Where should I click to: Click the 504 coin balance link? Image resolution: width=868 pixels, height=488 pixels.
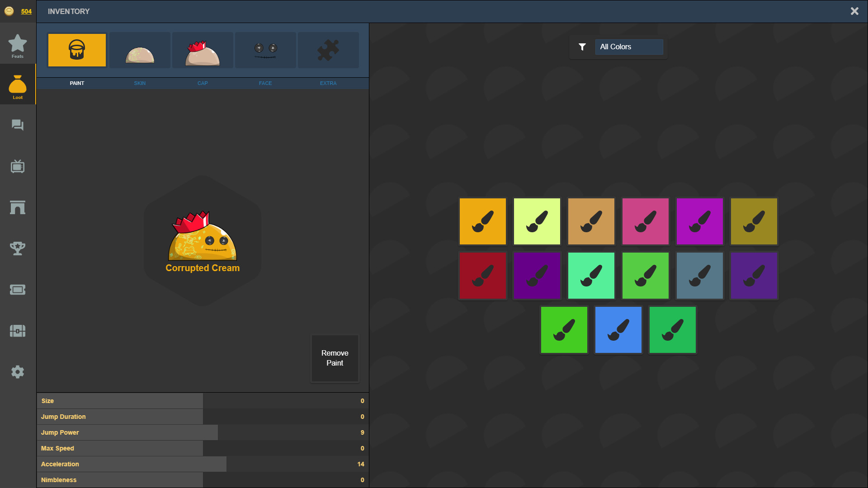coord(27,11)
